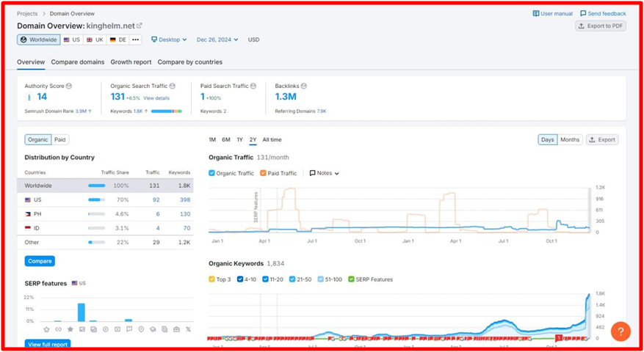The image size is (644, 352).
Task: Click the Send feedback chat icon
Action: click(583, 13)
